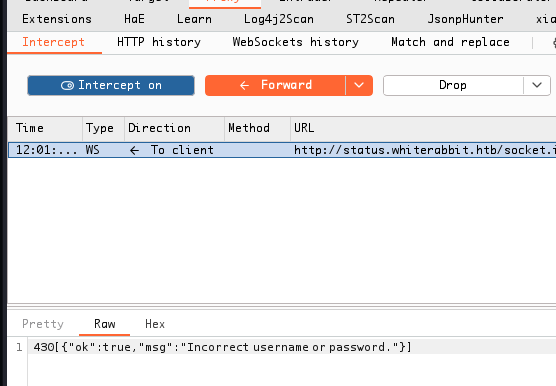Image resolution: width=556 pixels, height=386 pixels.
Task: Open the WebSockets history tab
Action: pos(295,42)
